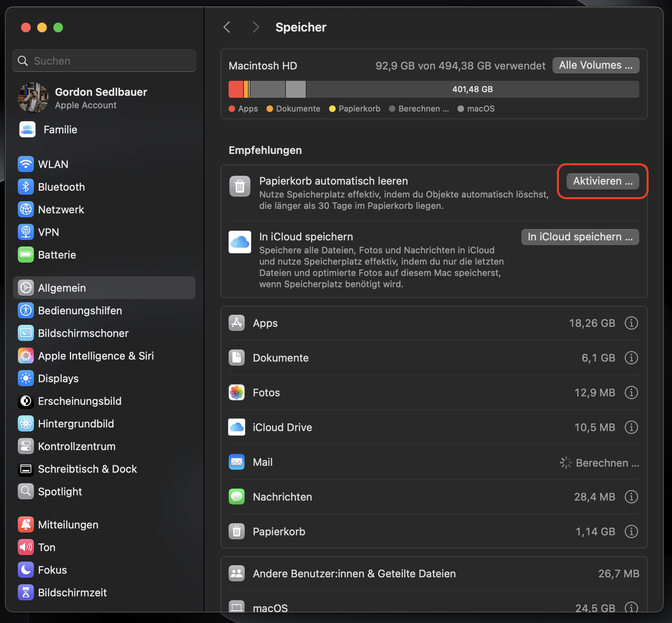Open Fokus settings via the moon icon
672x623 pixels.
[26, 570]
